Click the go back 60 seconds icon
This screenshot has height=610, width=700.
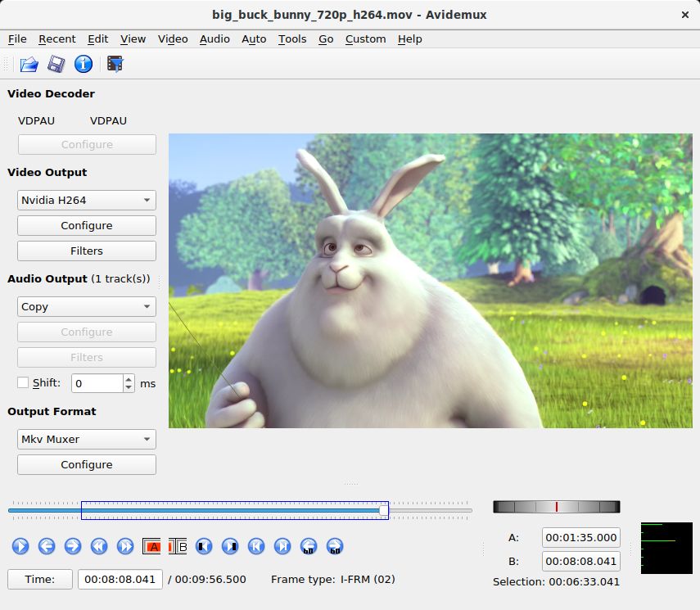click(309, 546)
